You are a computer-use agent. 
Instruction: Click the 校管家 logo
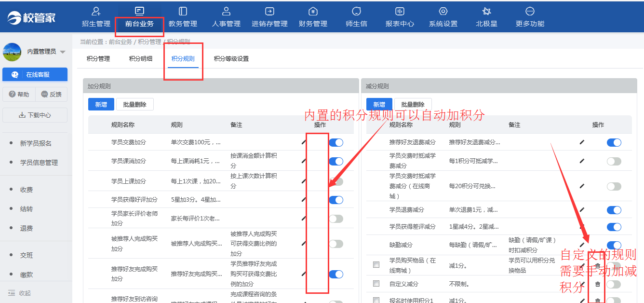point(32,18)
